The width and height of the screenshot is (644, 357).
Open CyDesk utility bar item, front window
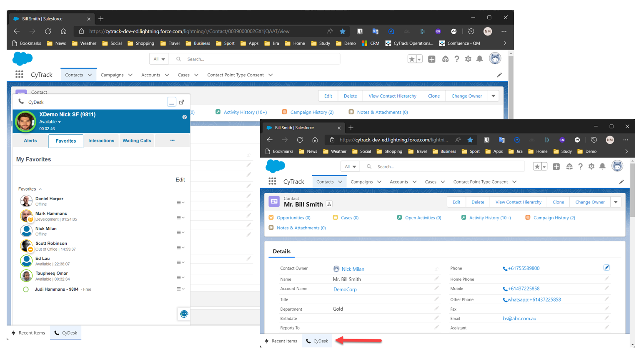coord(317,341)
